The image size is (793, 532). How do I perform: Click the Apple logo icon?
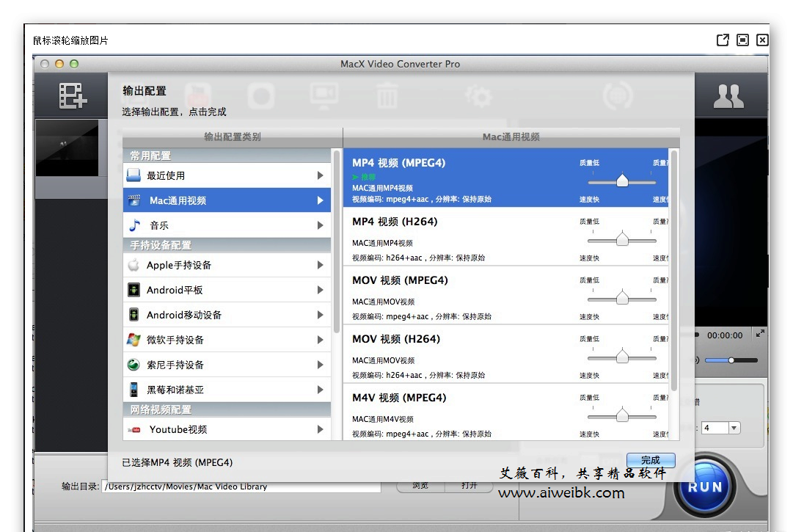tap(134, 265)
